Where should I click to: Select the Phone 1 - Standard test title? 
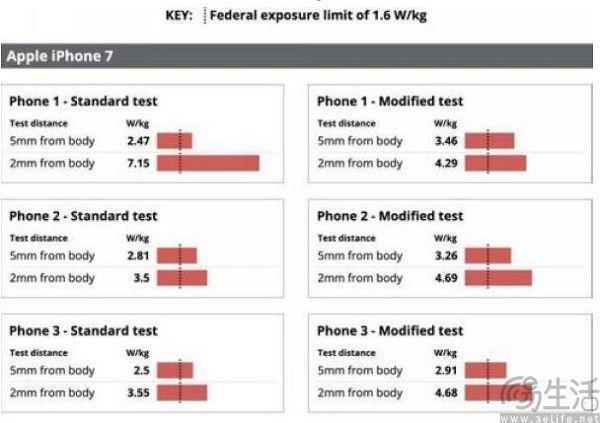(83, 101)
